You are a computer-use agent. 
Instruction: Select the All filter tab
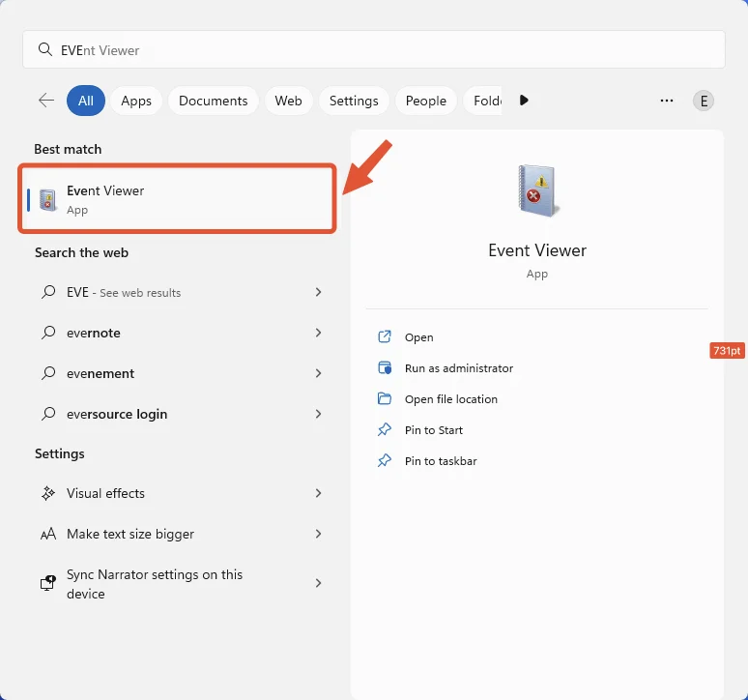click(x=86, y=101)
